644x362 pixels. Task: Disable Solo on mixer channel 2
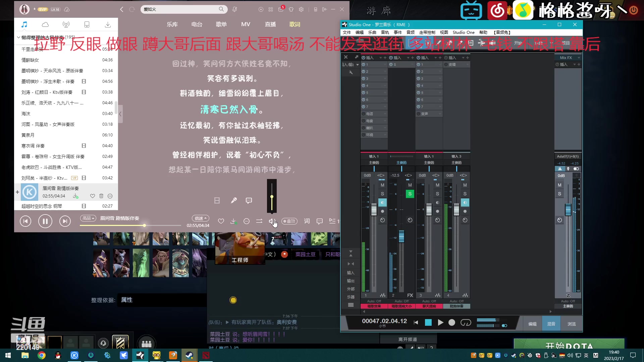click(x=410, y=194)
